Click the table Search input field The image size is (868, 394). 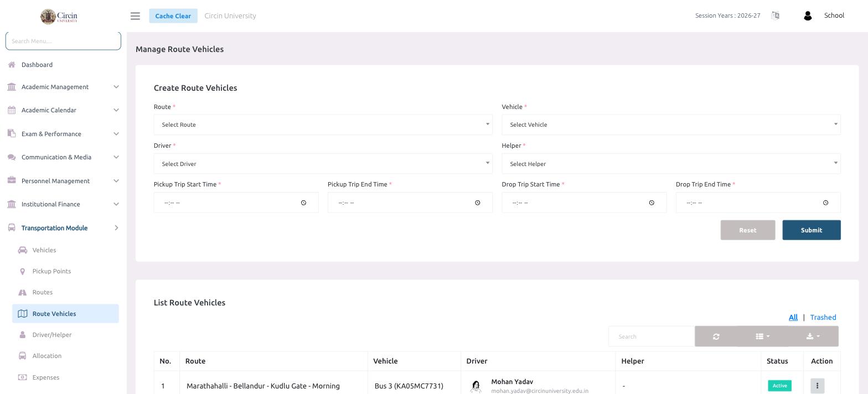point(652,336)
